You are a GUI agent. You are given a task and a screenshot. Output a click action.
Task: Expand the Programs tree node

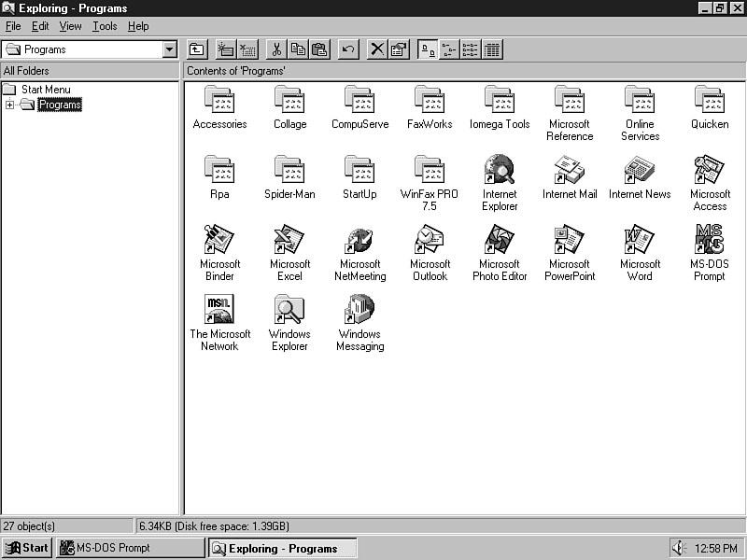point(9,105)
